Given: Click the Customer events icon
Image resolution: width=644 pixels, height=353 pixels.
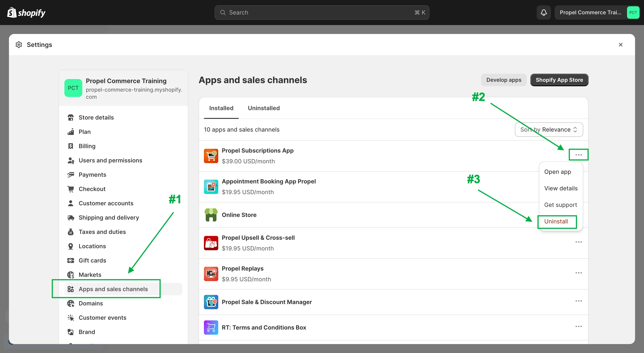Looking at the screenshot, I should pyautogui.click(x=71, y=318).
